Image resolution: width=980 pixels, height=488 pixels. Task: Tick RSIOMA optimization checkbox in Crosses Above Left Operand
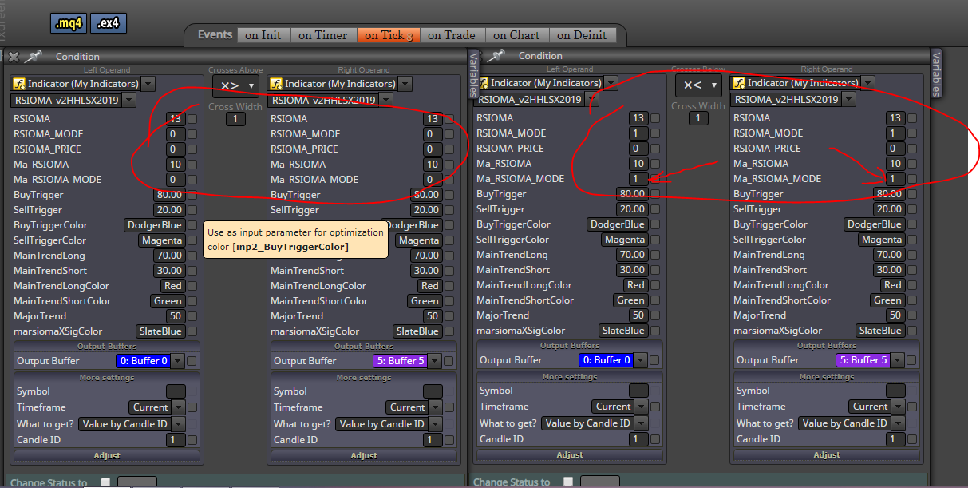tap(192, 119)
